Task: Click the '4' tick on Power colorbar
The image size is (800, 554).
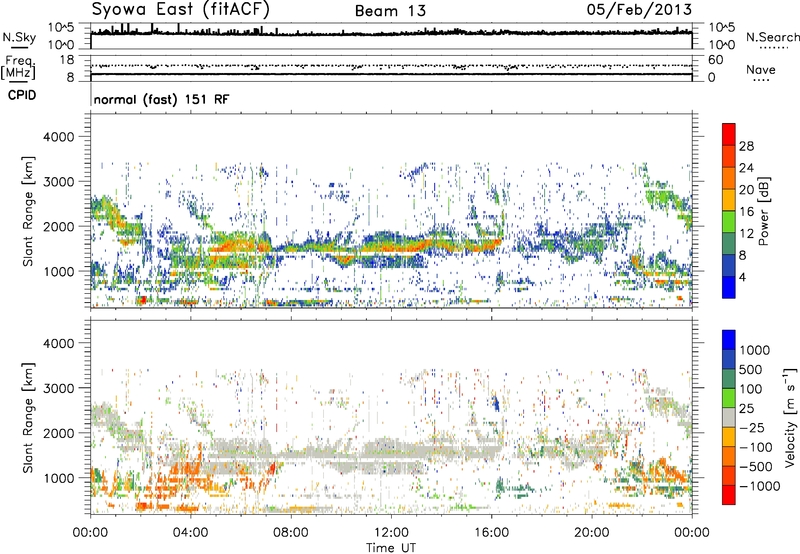Action: [x=742, y=277]
